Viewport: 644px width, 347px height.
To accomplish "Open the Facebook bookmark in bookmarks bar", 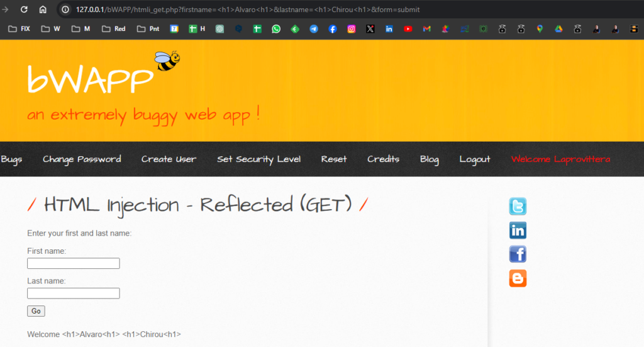I will coord(333,29).
